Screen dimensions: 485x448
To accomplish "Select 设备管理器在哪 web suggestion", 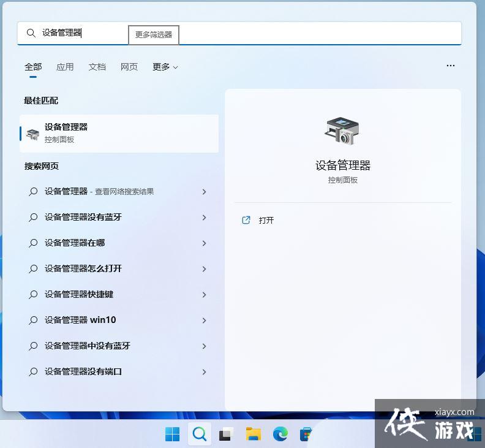I will tap(118, 243).
